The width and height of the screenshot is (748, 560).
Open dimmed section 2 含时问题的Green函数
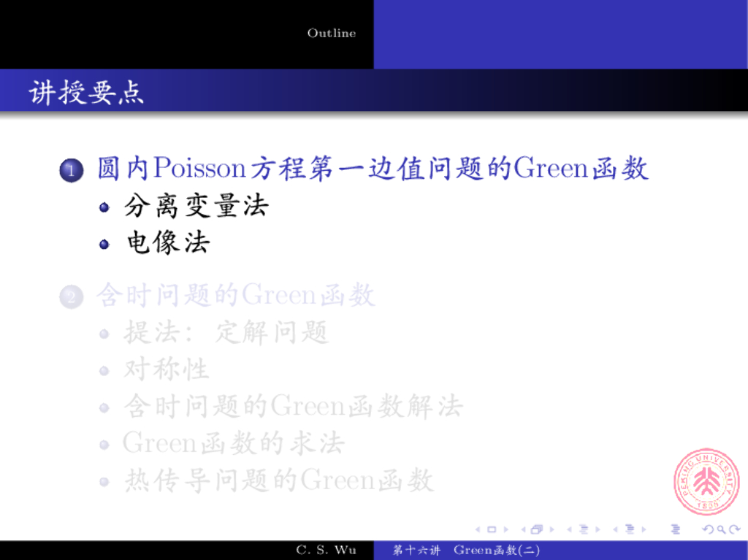point(236,295)
